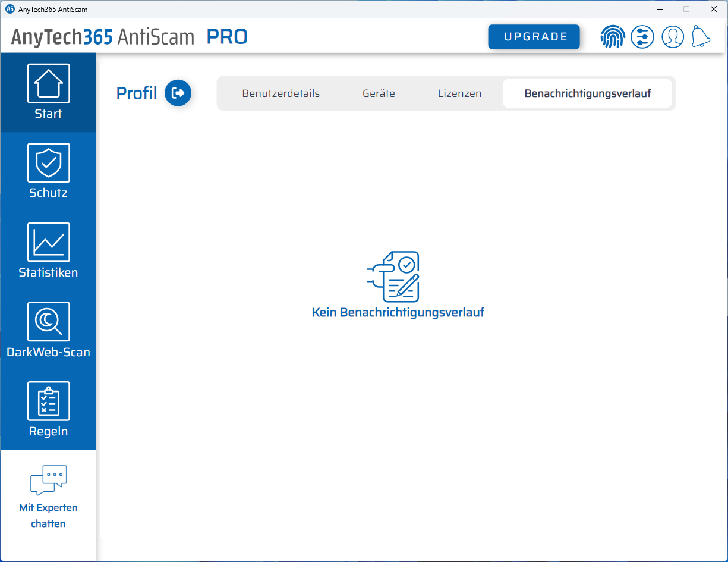Open the Statistiken panel

click(x=48, y=250)
